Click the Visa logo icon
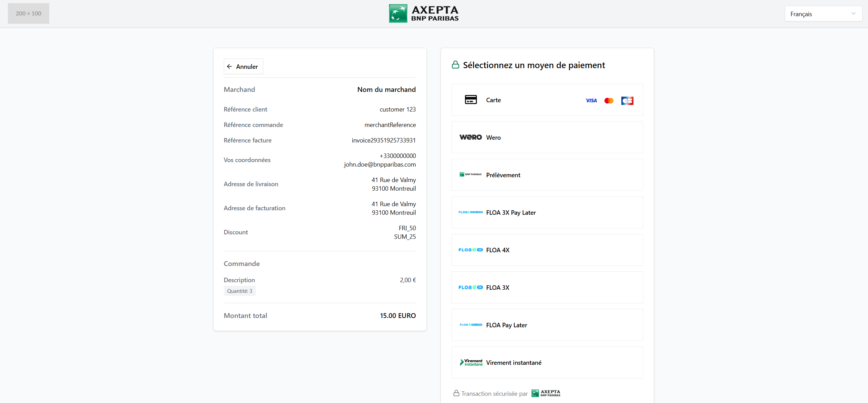868x403 pixels. pos(591,100)
